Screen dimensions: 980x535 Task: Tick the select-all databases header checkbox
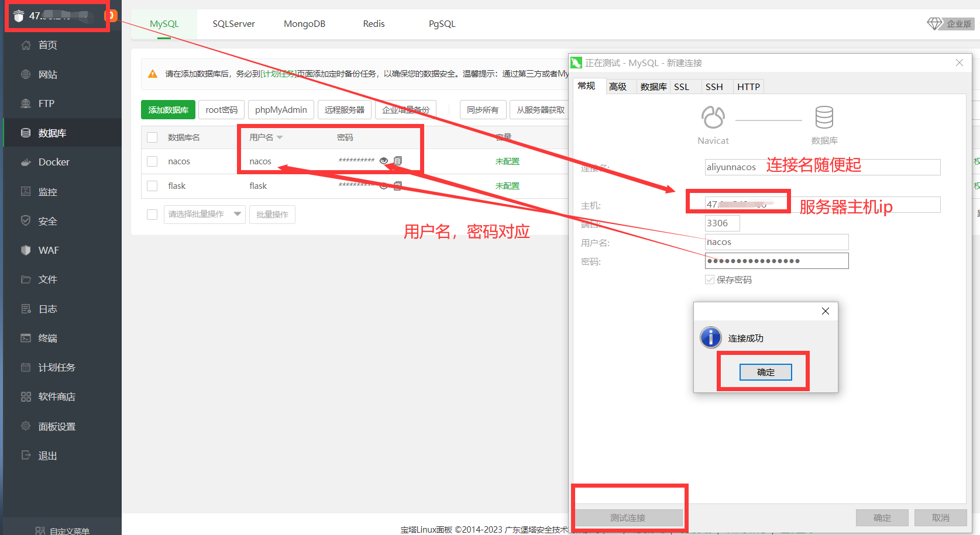(152, 137)
